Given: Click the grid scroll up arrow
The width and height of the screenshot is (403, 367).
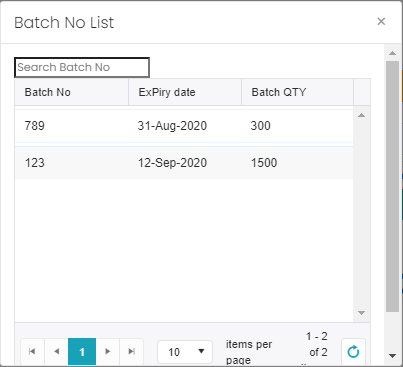Looking at the screenshot, I should (x=361, y=115).
